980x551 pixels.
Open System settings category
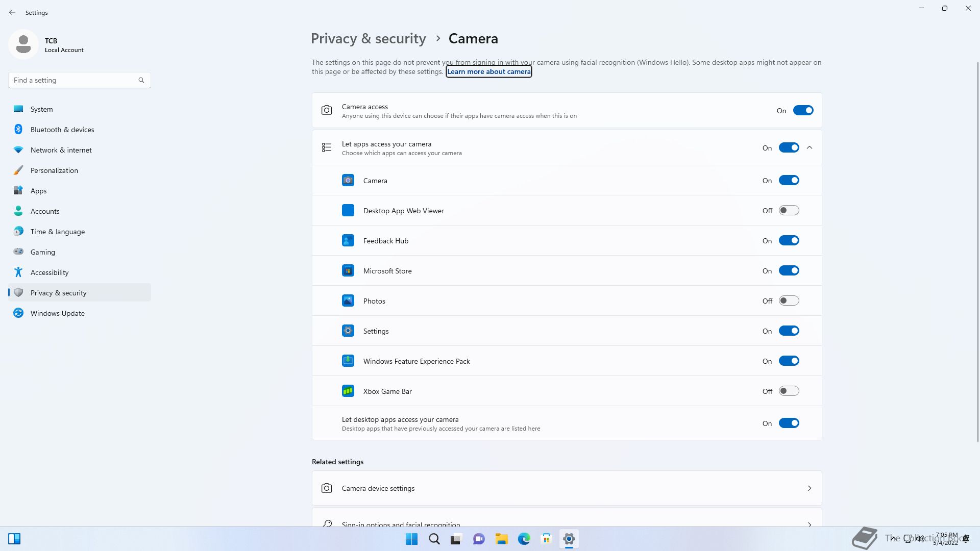80,109
